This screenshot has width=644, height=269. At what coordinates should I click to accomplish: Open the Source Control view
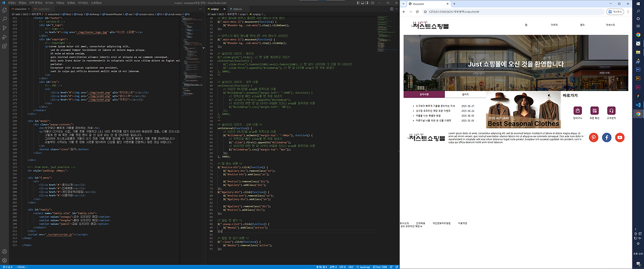[5, 28]
